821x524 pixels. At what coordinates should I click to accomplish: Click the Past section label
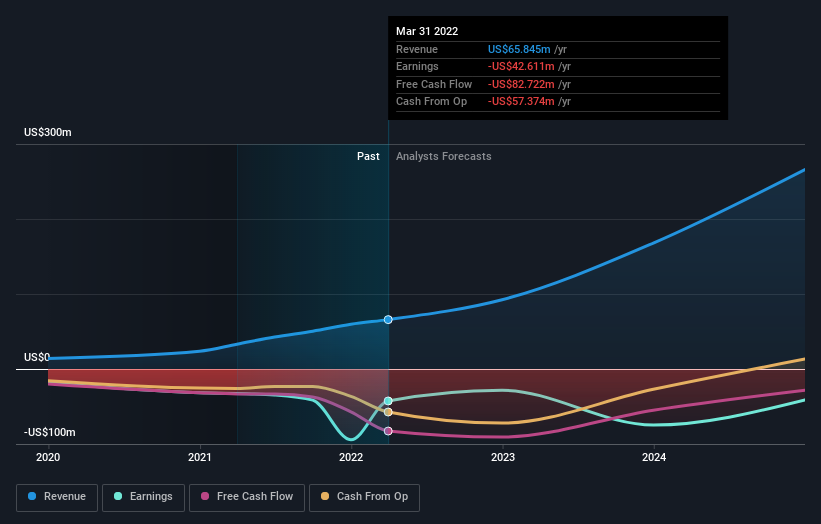click(368, 157)
